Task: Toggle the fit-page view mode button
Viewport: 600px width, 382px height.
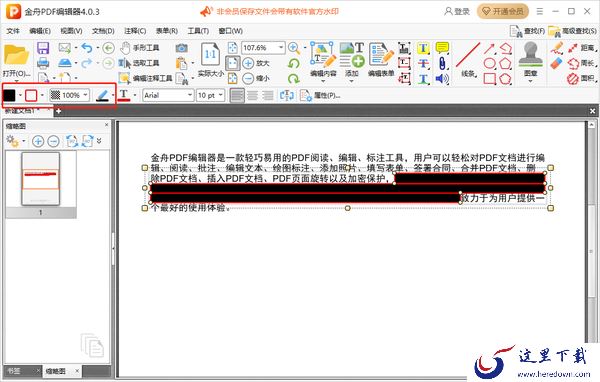Action: click(x=232, y=63)
